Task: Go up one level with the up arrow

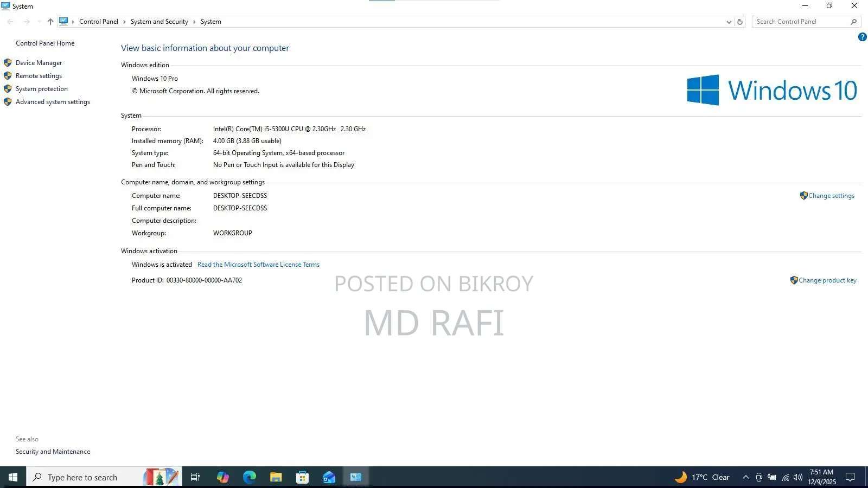Action: coord(50,22)
